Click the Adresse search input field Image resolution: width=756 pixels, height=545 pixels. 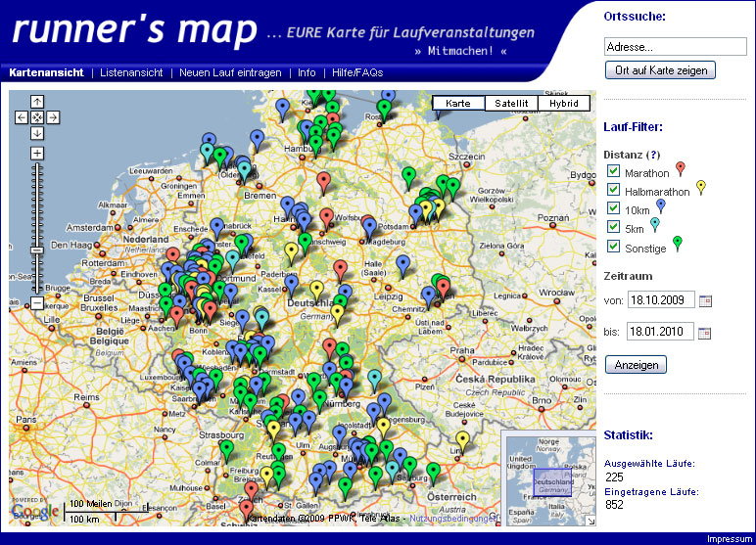click(676, 46)
